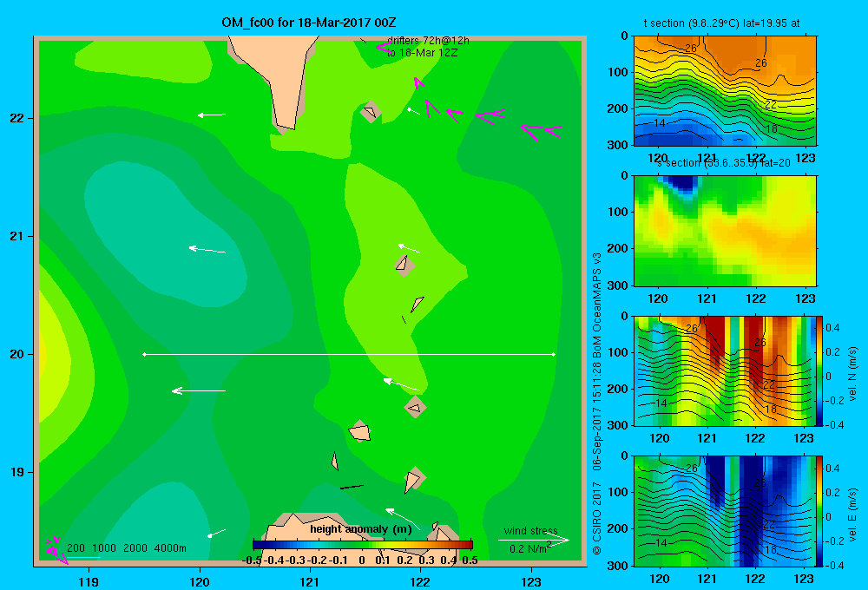Image resolution: width=868 pixels, height=590 pixels.
Task: Click the vel. N color scale bar
Action: pyautogui.click(x=820, y=370)
